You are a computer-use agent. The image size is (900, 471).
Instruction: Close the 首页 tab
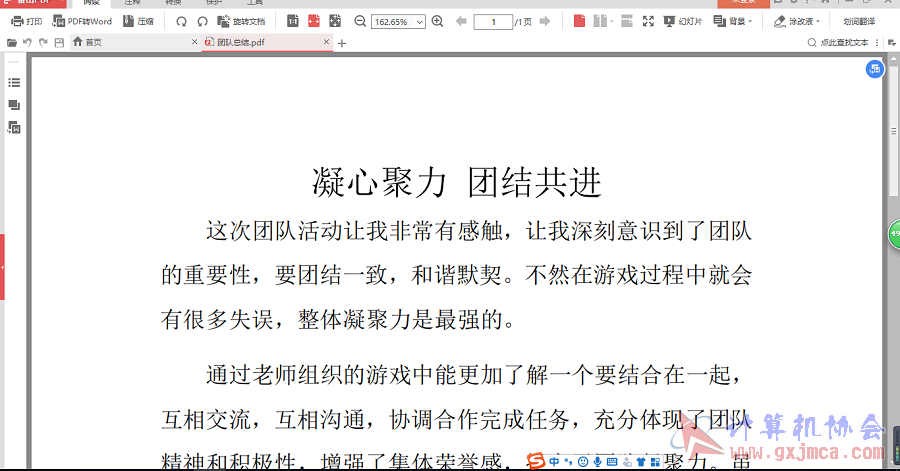pyautogui.click(x=195, y=42)
